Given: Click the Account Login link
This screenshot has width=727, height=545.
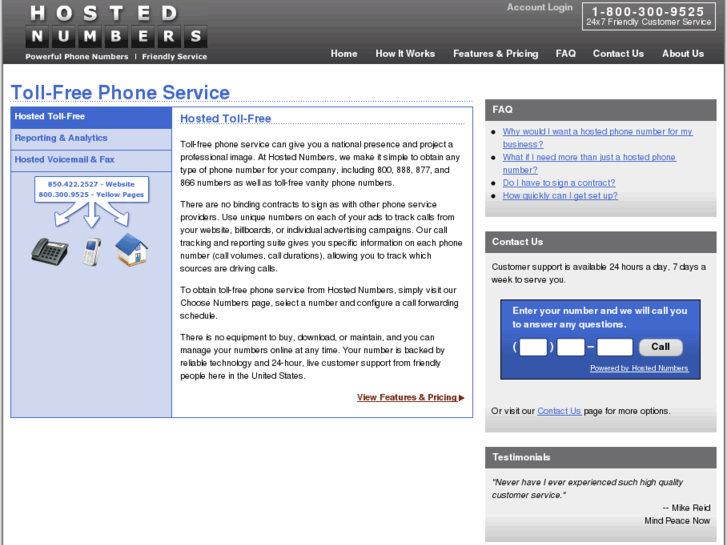Looking at the screenshot, I should [540, 7].
